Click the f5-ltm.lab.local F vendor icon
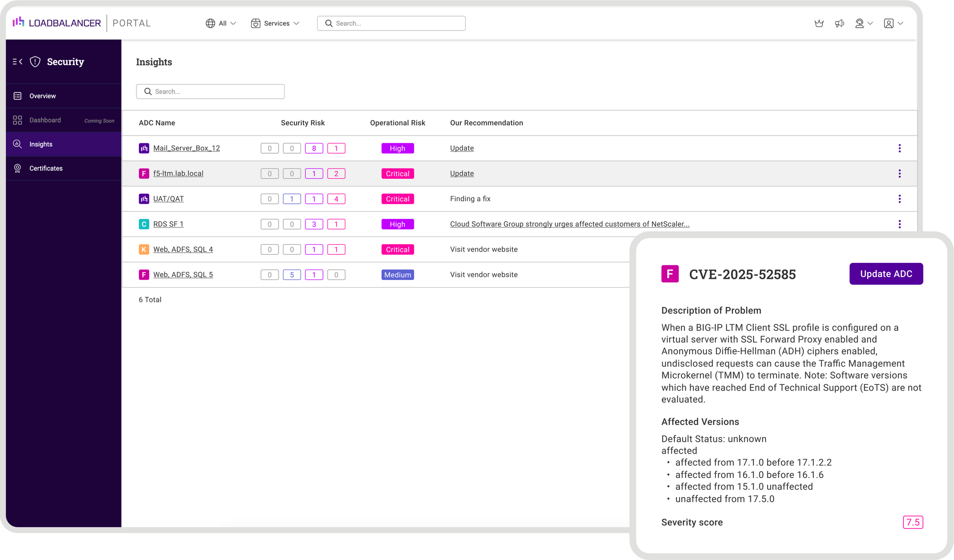 tap(144, 174)
